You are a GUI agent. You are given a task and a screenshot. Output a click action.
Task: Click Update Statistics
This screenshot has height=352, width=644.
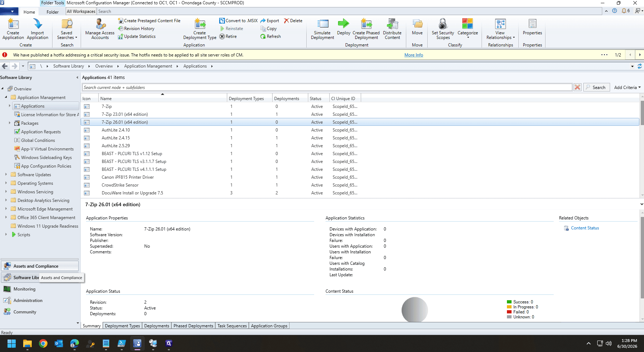(x=137, y=36)
